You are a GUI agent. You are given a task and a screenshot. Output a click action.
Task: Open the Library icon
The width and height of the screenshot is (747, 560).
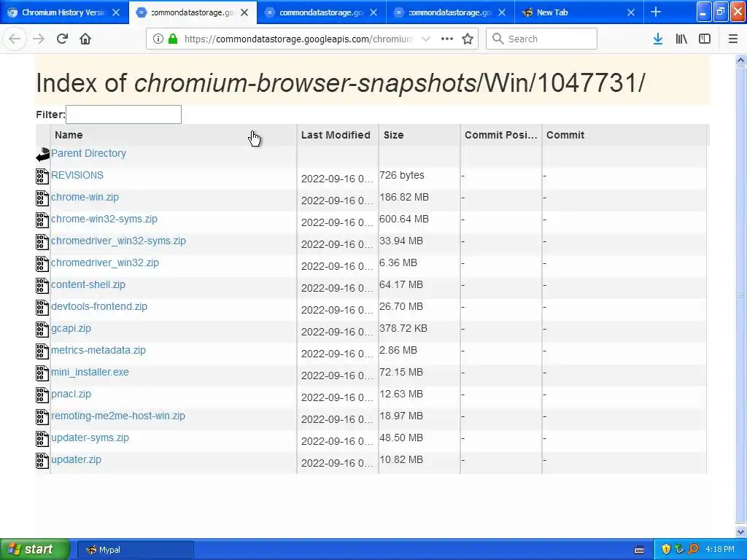[681, 39]
